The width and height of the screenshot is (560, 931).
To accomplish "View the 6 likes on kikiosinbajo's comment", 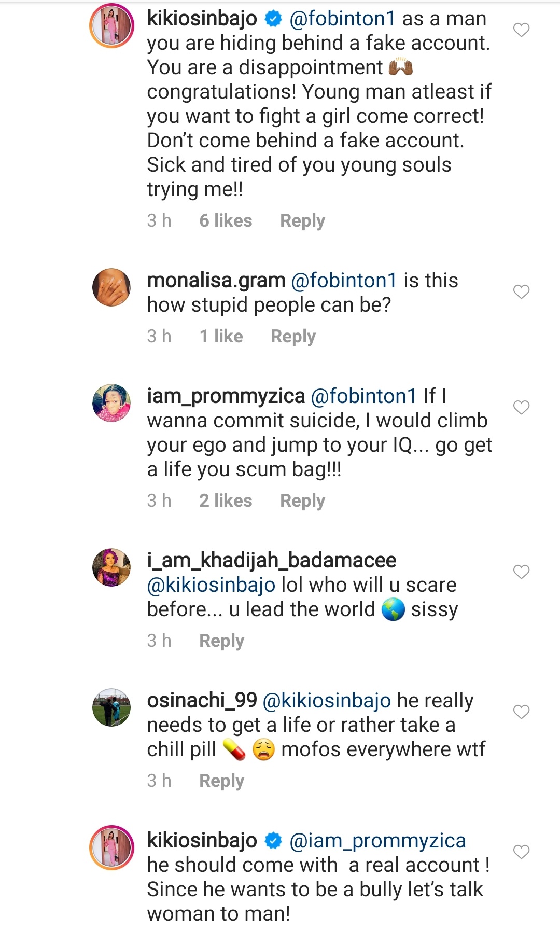I will click(226, 221).
